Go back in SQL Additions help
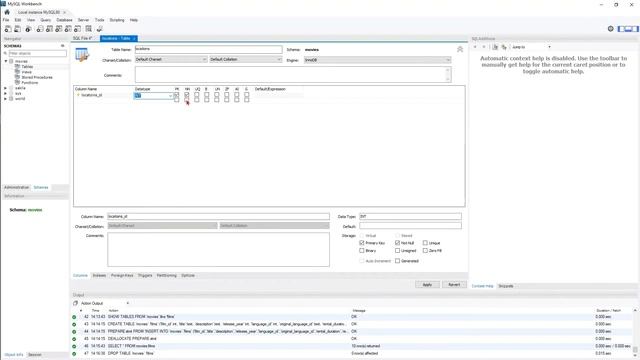This screenshot has width=640, height=360. (x=475, y=47)
